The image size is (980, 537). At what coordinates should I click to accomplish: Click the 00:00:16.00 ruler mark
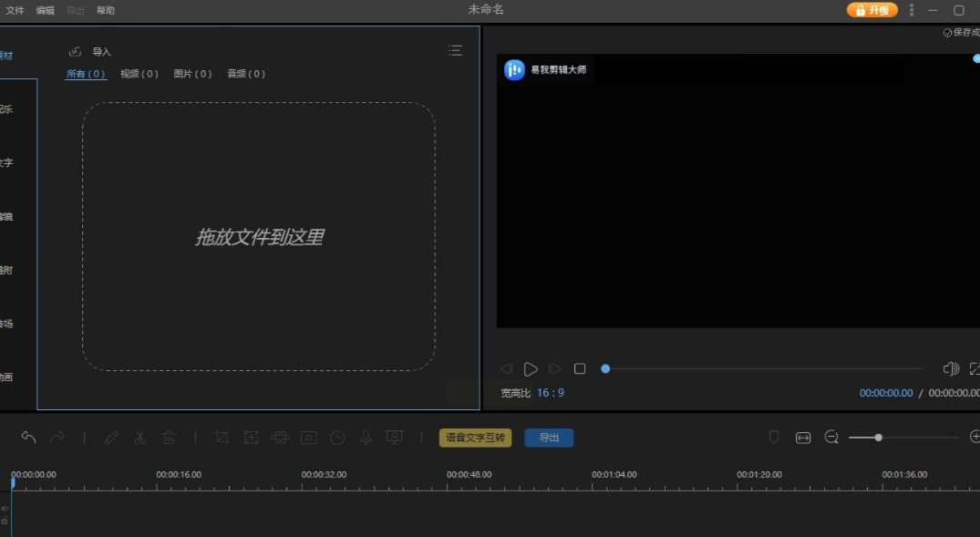pyautogui.click(x=179, y=474)
